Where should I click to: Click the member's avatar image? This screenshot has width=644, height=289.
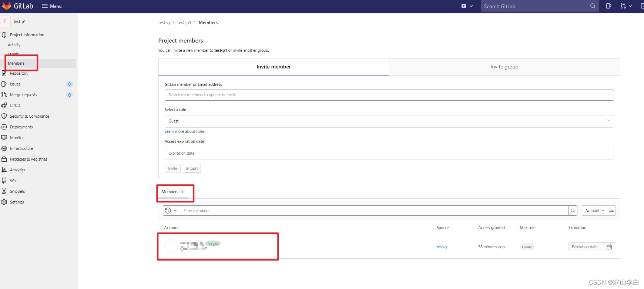click(171, 246)
